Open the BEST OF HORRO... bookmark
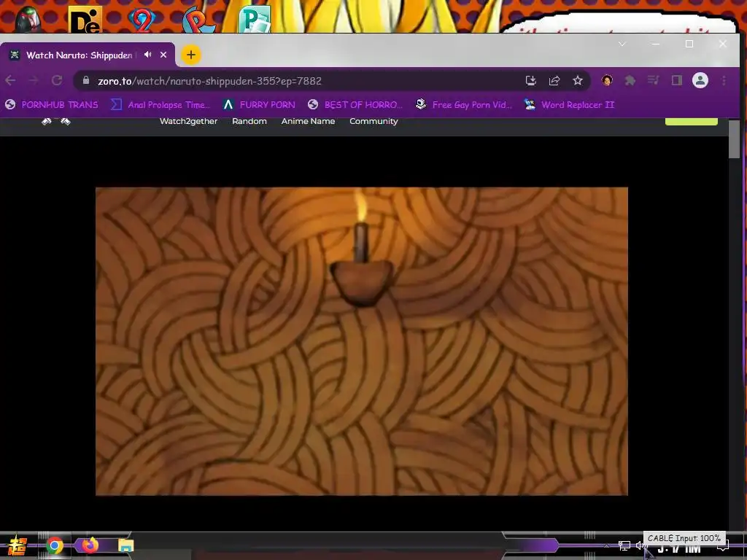This screenshot has width=747, height=560. point(355,105)
